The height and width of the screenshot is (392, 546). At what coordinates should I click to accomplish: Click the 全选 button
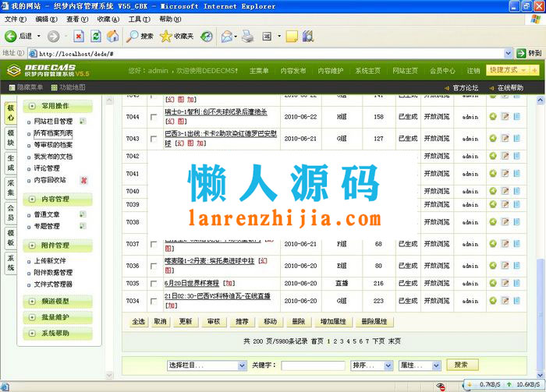pos(138,321)
